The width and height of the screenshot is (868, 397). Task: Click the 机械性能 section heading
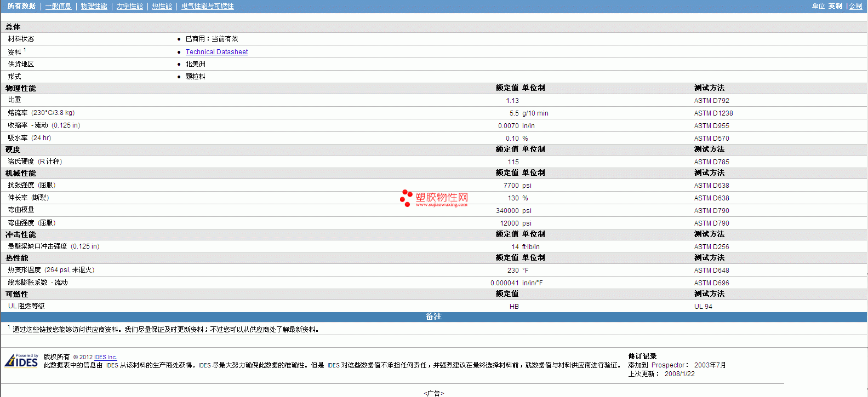click(x=20, y=173)
